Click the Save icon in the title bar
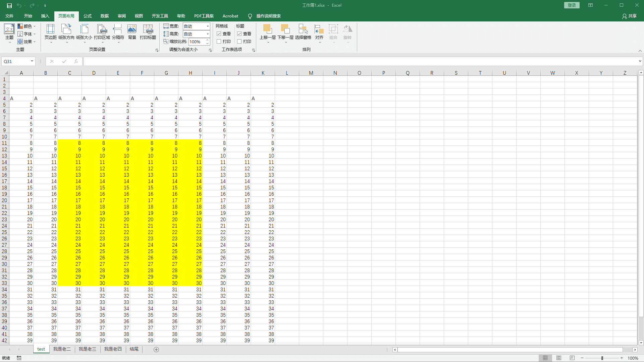Screen dimensions: 644x362 tap(9, 5)
